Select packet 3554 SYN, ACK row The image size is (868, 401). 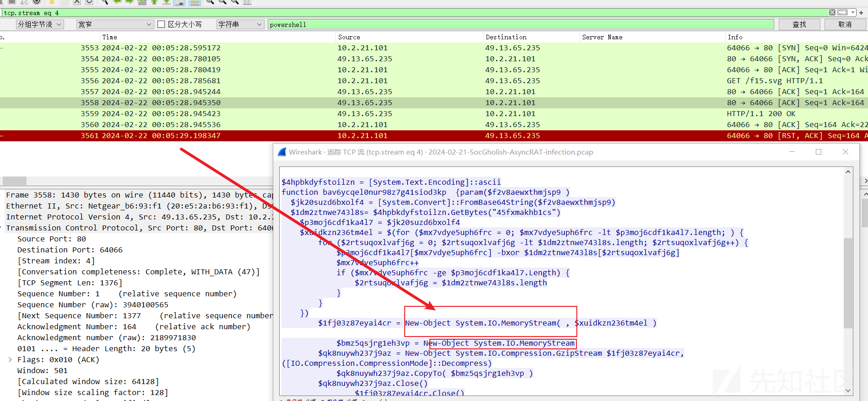pyautogui.click(x=434, y=59)
